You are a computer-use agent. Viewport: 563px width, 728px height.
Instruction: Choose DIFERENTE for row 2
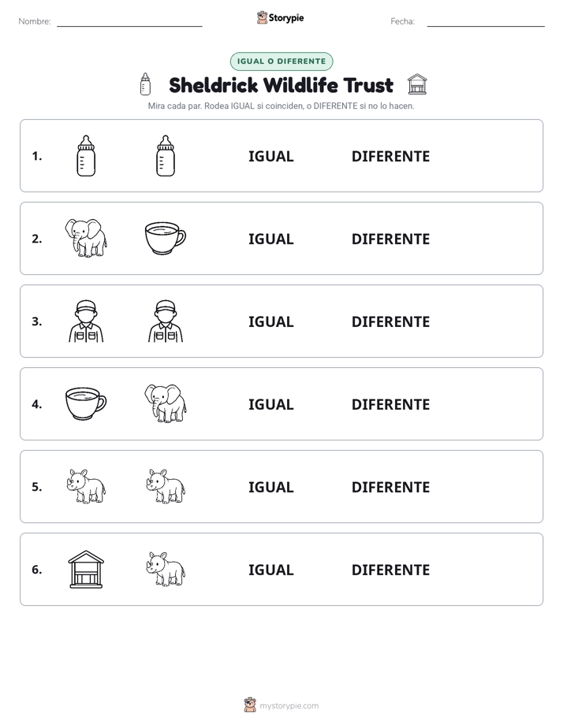(x=390, y=239)
